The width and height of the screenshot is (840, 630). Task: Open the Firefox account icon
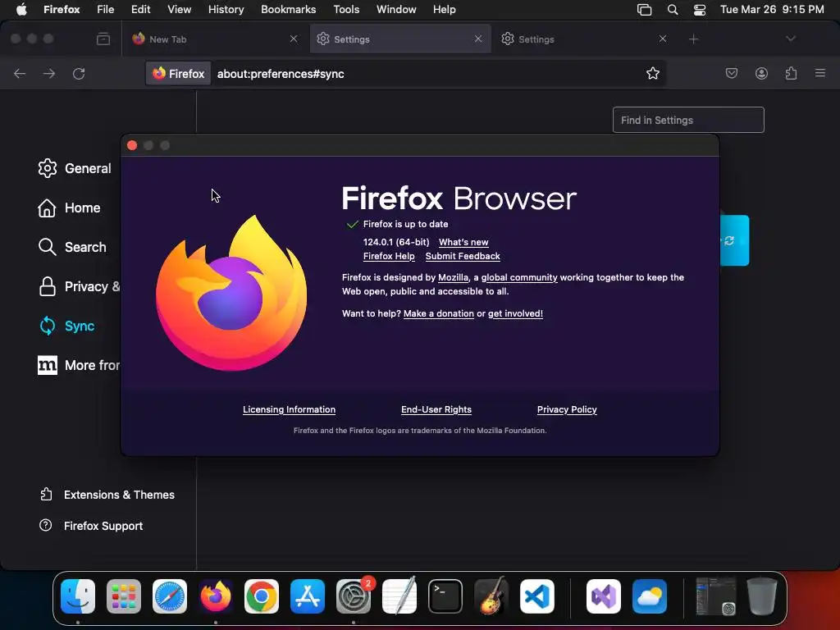[x=761, y=73]
